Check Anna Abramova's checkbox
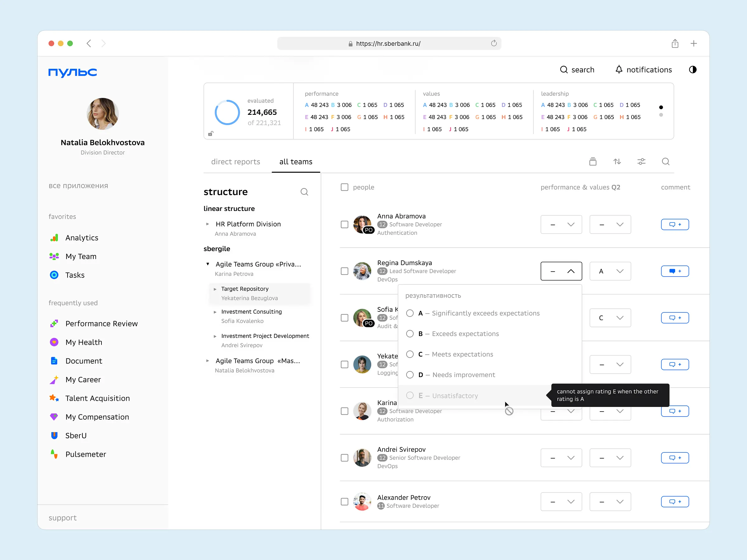This screenshot has height=560, width=747. (344, 225)
